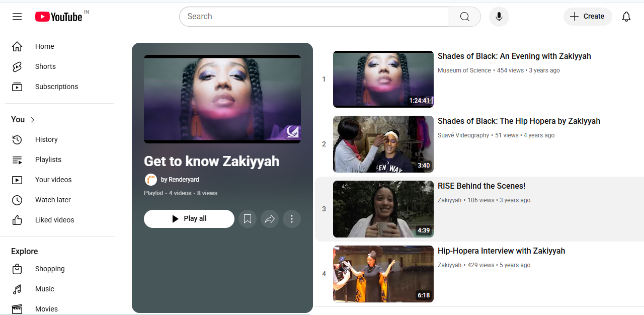Open History from sidebar
Image resolution: width=644 pixels, height=315 pixels.
click(46, 139)
